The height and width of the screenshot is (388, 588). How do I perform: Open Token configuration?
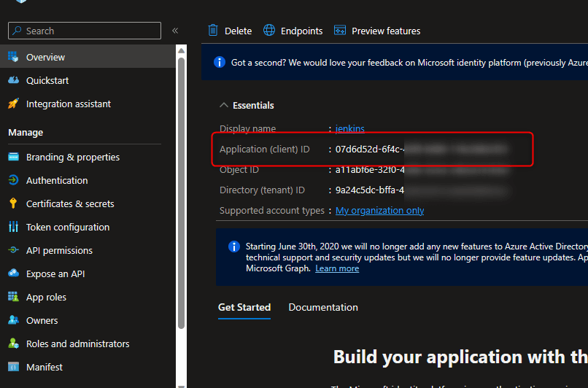[68, 227]
